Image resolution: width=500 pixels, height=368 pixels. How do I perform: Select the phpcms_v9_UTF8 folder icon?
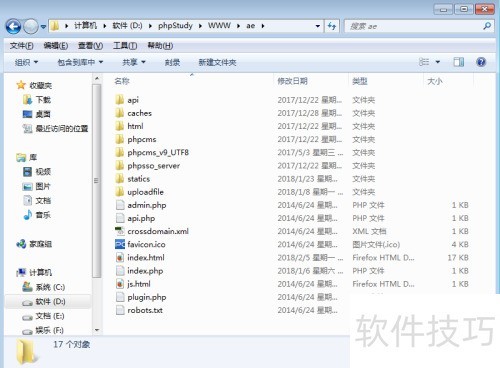(120, 152)
